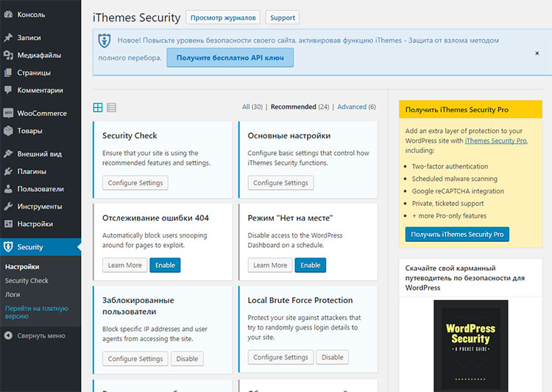Viewport: 552px width, 392px height.
Task: Open Security Check submenu link
Action: coord(26,280)
